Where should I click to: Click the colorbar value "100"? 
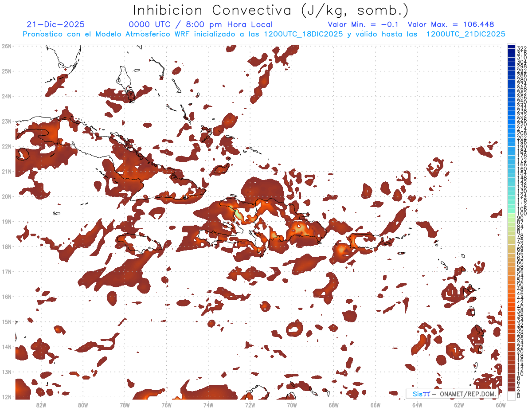tap(521, 214)
